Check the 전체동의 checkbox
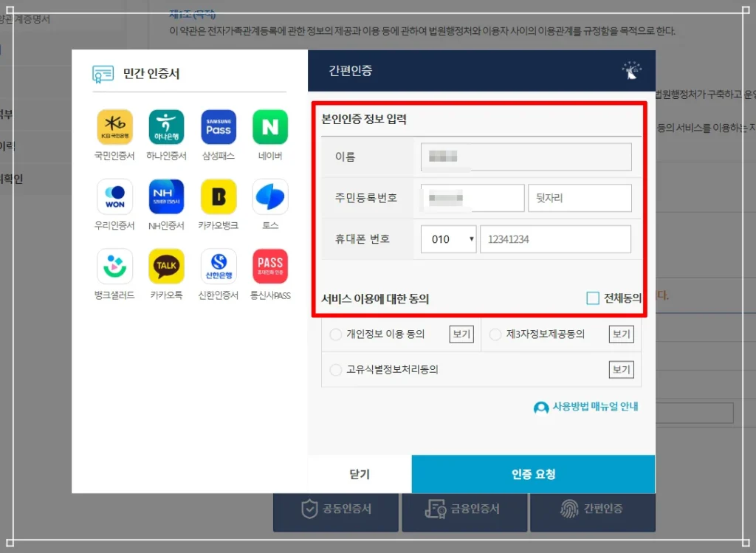 593,298
